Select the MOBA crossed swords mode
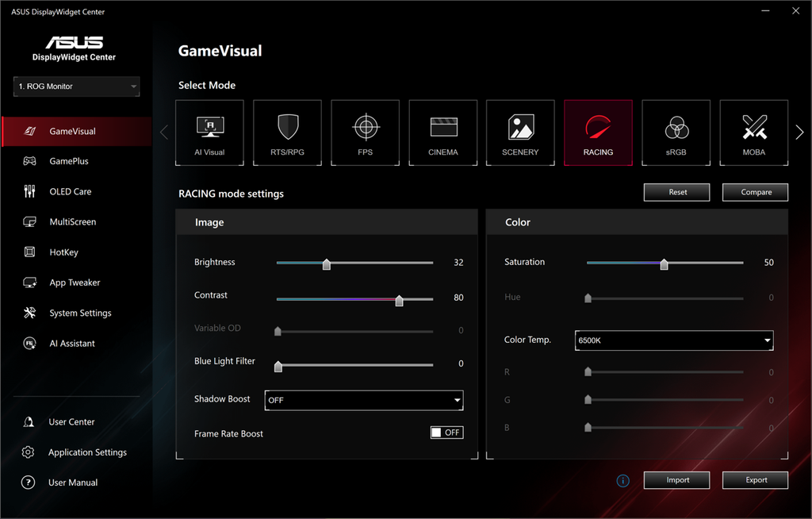 click(754, 133)
